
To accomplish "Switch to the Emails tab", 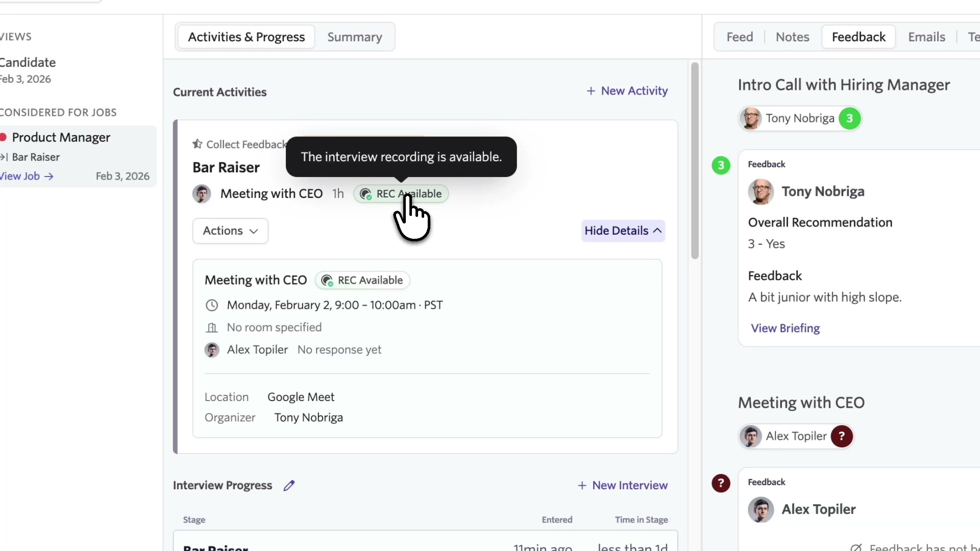I will (926, 37).
